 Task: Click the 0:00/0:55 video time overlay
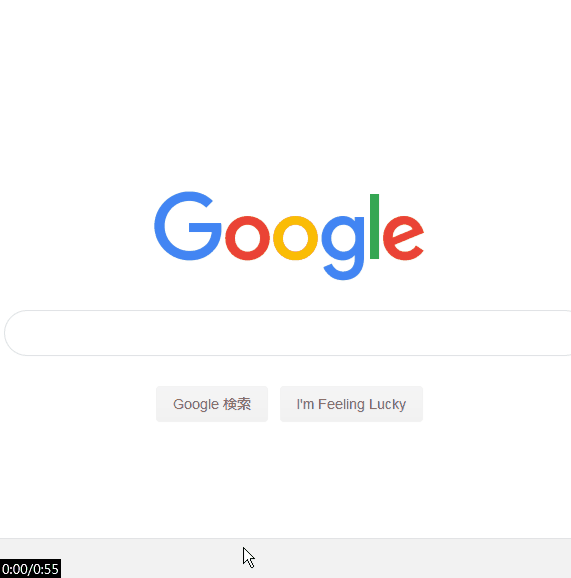(31, 569)
